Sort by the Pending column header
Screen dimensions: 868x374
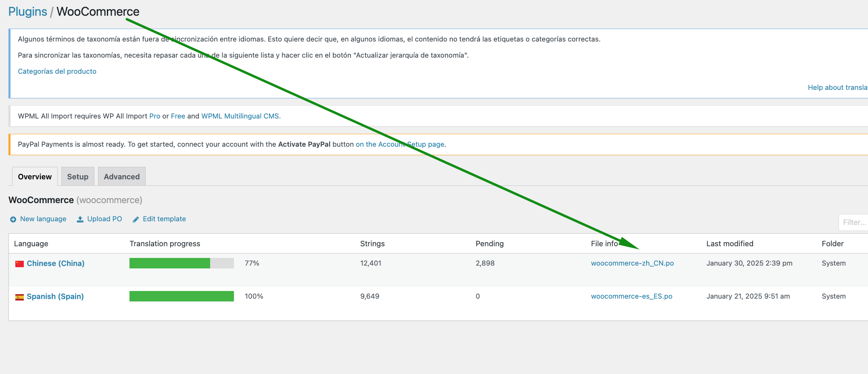pyautogui.click(x=490, y=243)
